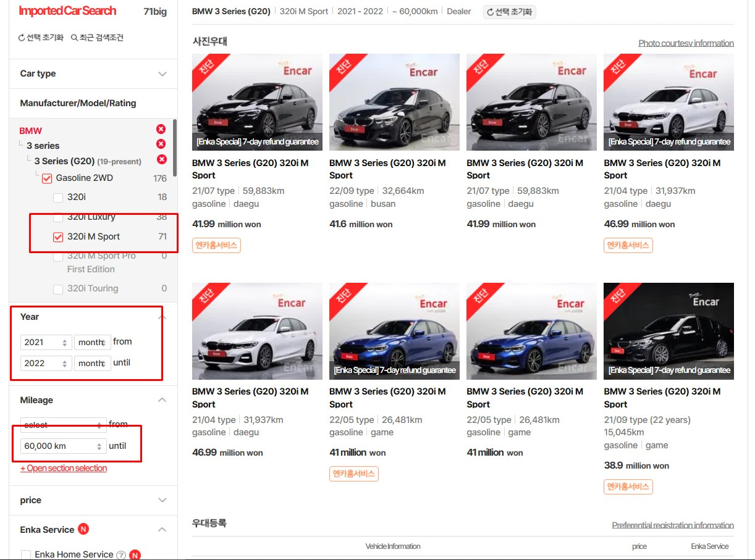This screenshot has width=755, height=560.
Task: Click the 엔카홈서비스 badge under the 59,883km busan-row first car
Action: click(216, 245)
